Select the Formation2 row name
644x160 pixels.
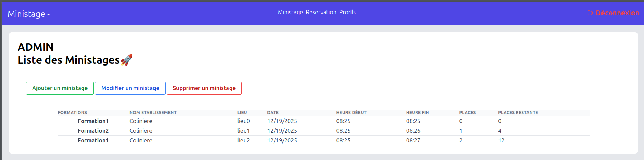click(x=93, y=131)
